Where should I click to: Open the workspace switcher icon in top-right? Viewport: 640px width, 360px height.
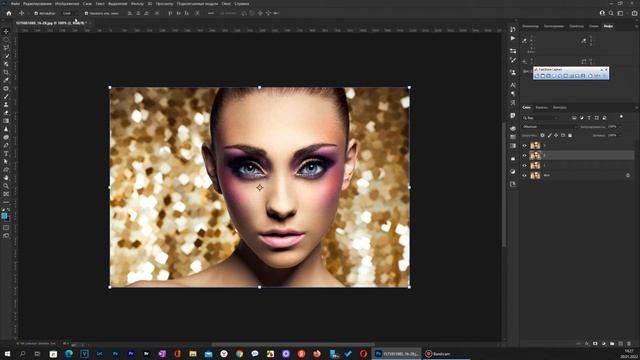(x=620, y=13)
